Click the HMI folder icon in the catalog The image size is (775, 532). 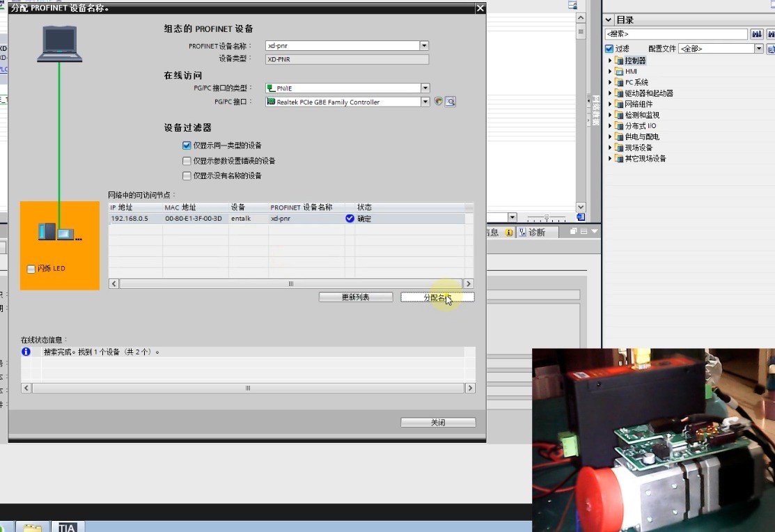(x=619, y=71)
